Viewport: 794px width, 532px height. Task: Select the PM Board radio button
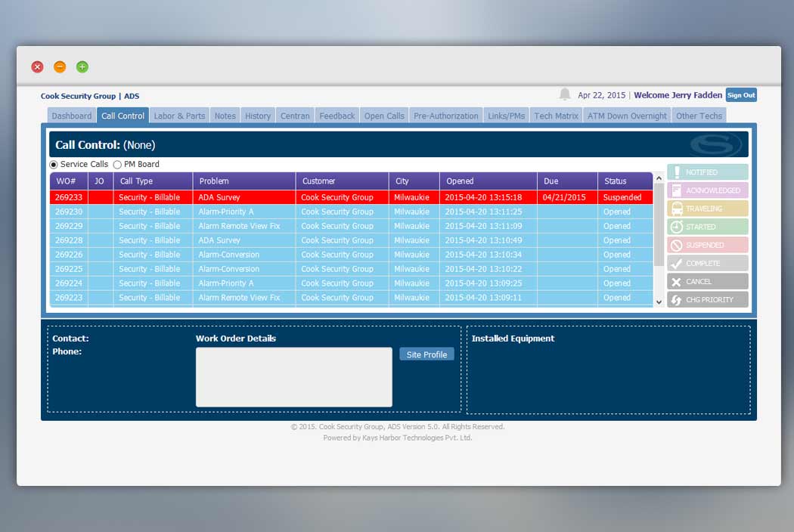coord(117,165)
